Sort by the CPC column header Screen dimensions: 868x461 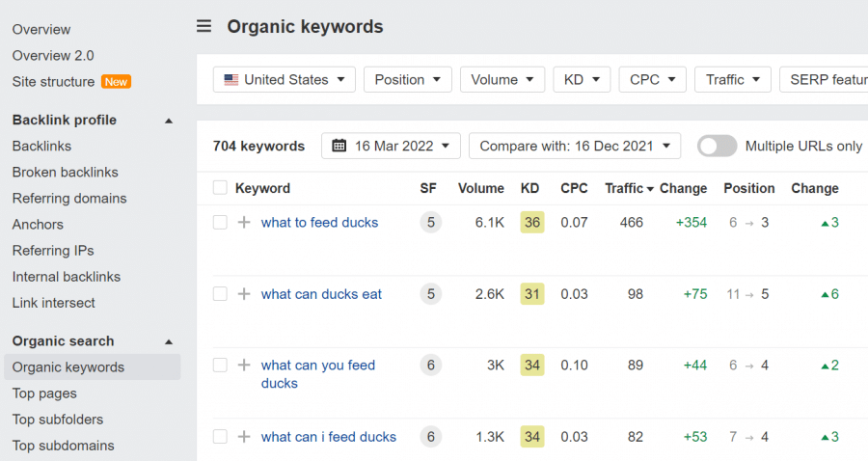[574, 188]
